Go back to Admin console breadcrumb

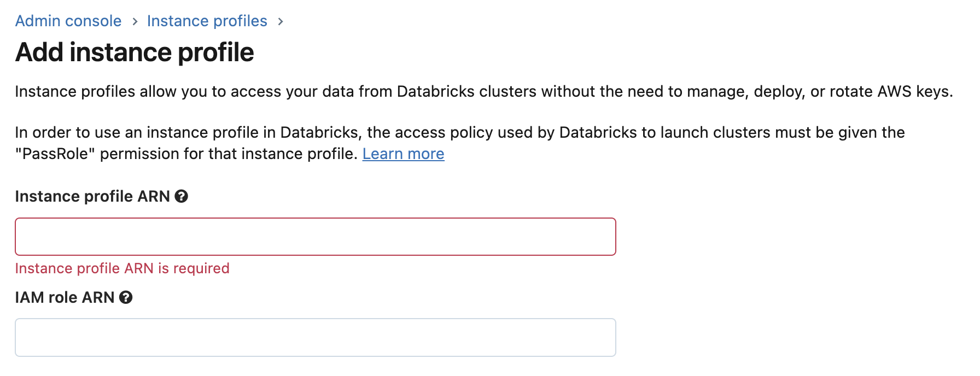68,21
